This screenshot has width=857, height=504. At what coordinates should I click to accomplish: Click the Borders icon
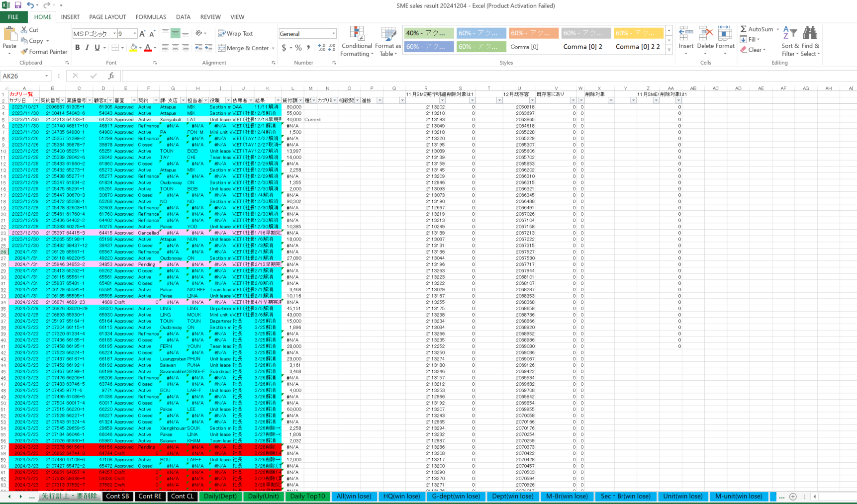(x=115, y=48)
